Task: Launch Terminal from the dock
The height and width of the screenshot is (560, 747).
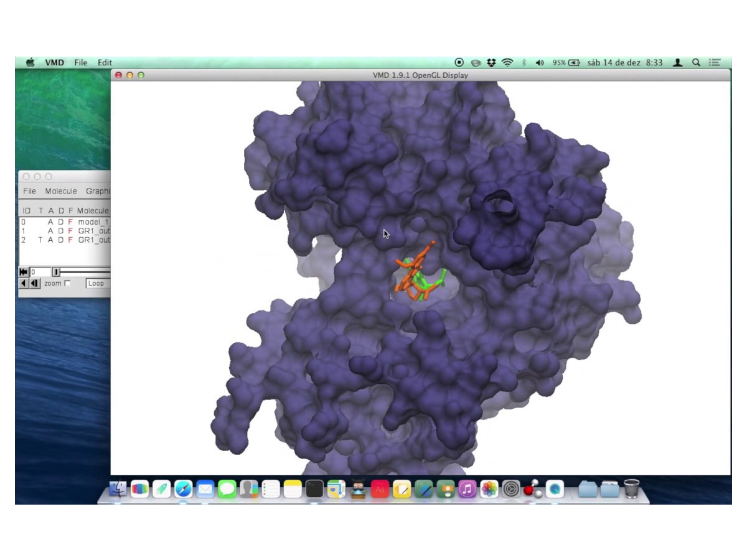Action: [314, 489]
